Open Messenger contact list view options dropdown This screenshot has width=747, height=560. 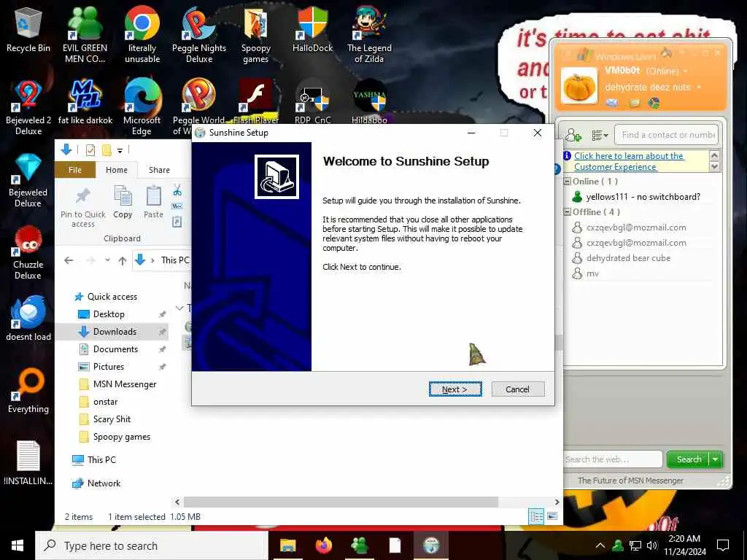pyautogui.click(x=600, y=136)
